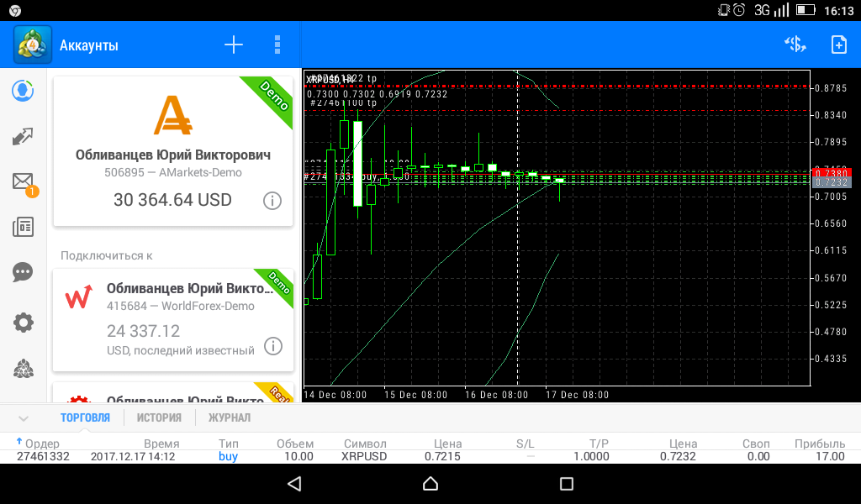
Task: Tap the Android recent apps button
Action: (566, 483)
